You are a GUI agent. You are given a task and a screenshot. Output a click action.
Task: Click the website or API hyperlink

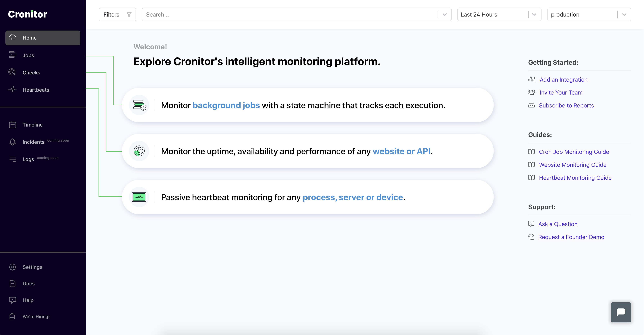point(402,151)
